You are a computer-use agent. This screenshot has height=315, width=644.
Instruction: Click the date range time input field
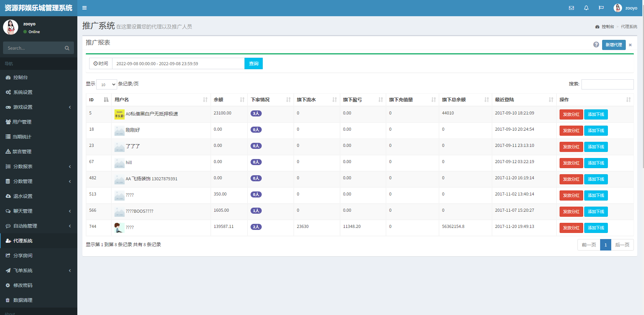[x=178, y=63]
